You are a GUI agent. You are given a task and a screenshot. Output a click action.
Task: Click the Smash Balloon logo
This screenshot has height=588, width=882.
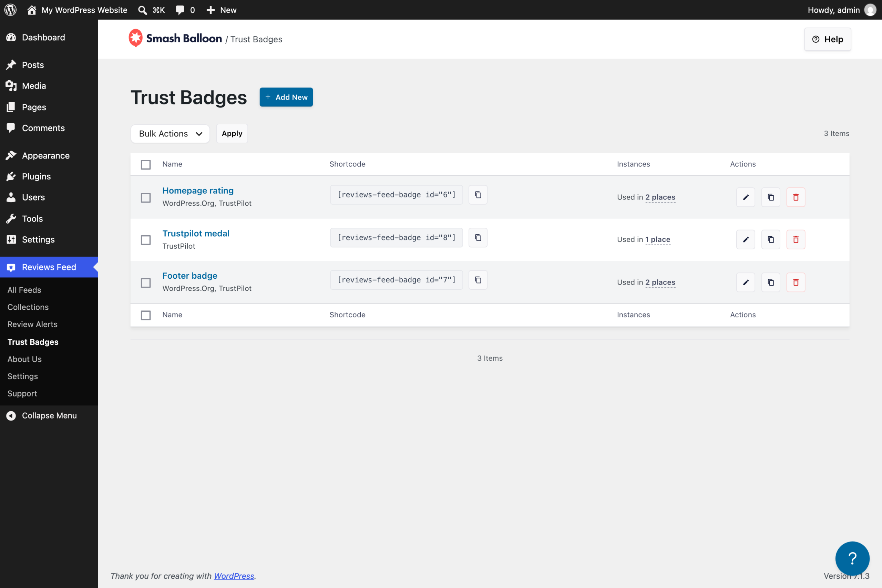point(175,38)
